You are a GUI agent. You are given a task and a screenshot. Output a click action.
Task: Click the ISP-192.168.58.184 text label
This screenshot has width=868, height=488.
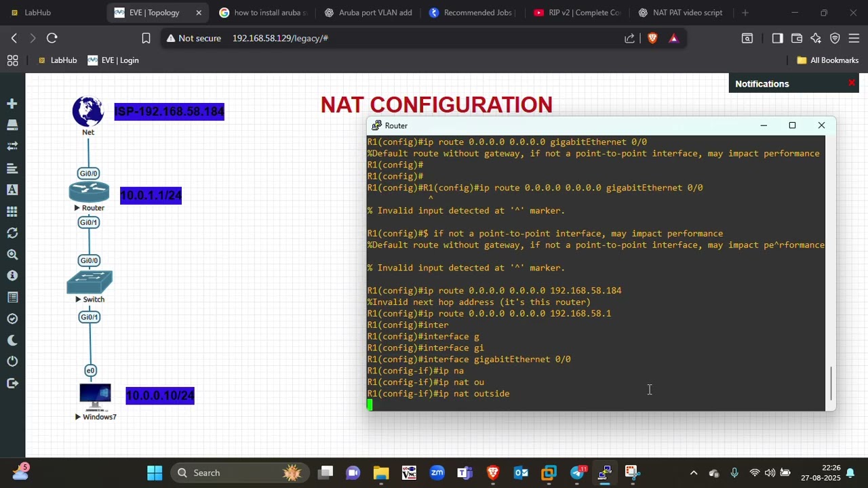[x=170, y=112]
